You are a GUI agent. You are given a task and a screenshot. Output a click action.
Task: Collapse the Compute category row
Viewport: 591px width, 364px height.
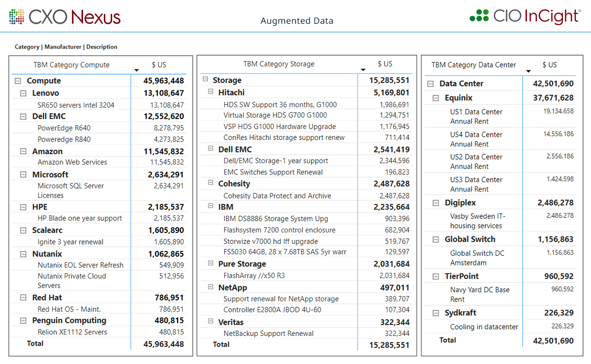18,81
